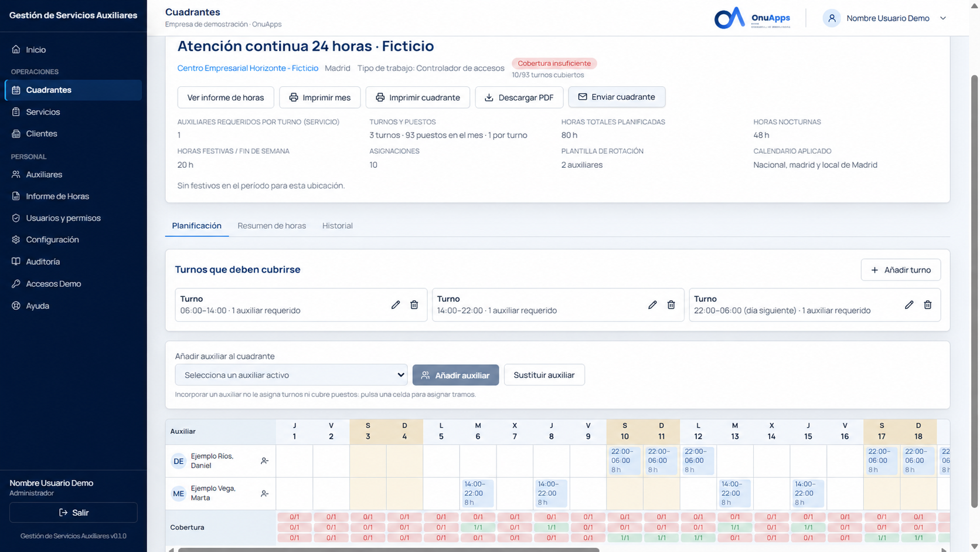This screenshot has width=980, height=552.
Task: Open Accesos Demo in the sidebar
Action: (x=73, y=284)
